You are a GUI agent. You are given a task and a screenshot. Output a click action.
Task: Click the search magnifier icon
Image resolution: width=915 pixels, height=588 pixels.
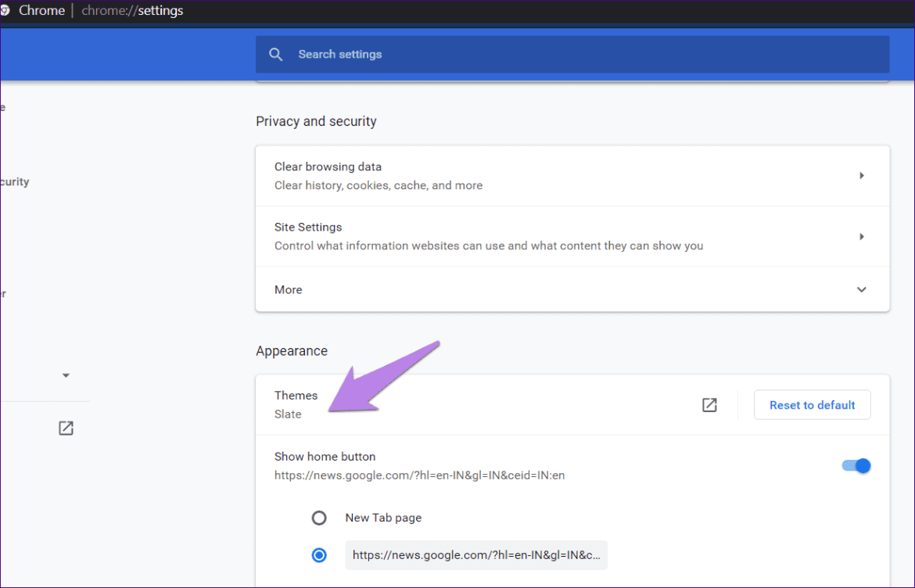[275, 54]
